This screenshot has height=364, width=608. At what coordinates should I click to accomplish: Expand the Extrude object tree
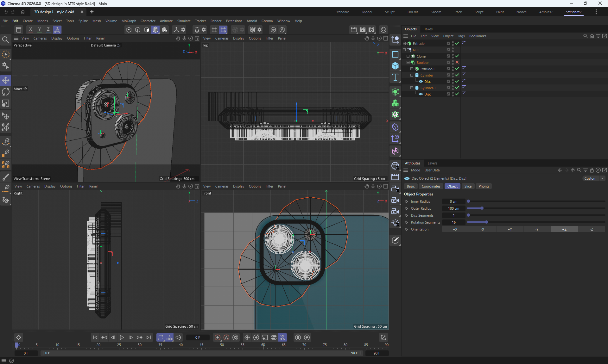[x=404, y=43]
